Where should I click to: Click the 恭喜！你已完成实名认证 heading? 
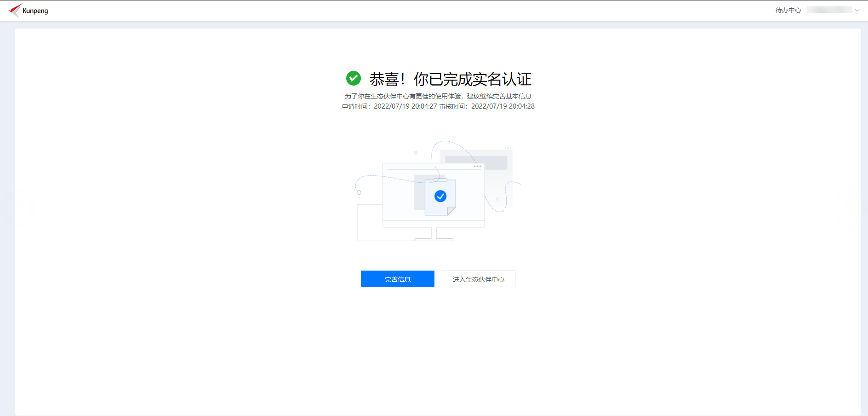click(451, 79)
